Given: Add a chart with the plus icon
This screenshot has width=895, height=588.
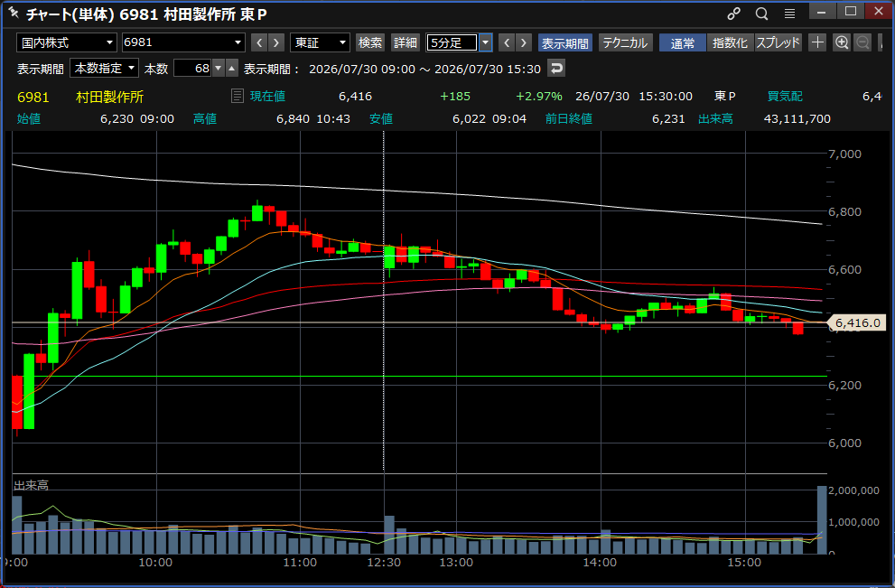Looking at the screenshot, I should 817,42.
